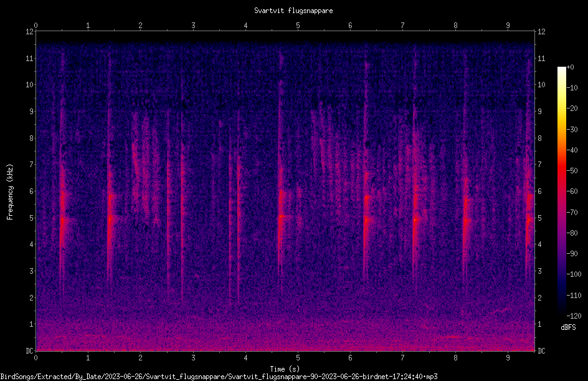
Task: Click the -100 label on the color scale
Action: tap(574, 274)
